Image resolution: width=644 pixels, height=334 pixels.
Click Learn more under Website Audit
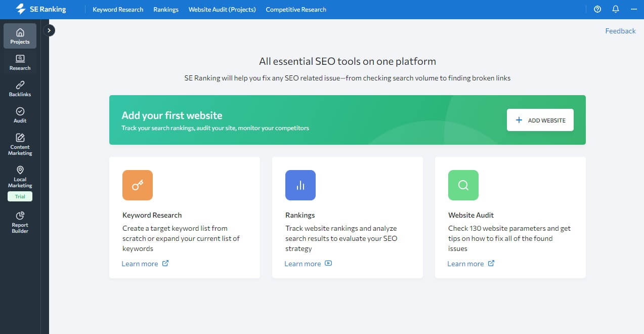pos(466,263)
